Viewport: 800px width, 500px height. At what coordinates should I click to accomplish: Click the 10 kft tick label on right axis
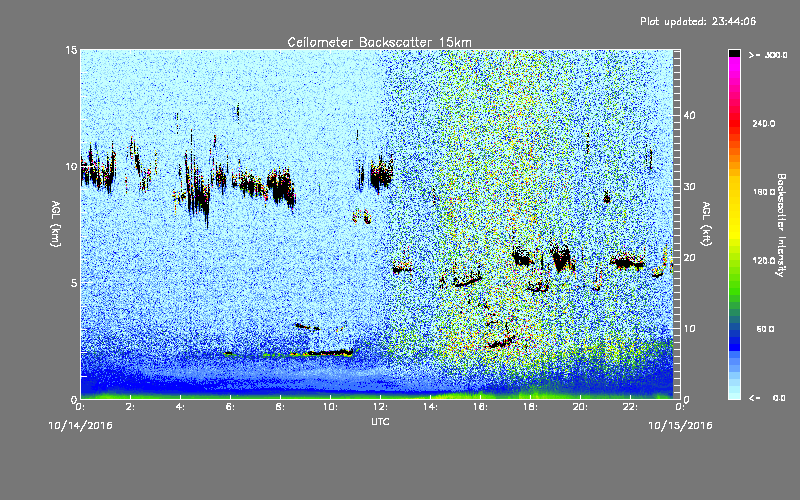[x=690, y=329]
